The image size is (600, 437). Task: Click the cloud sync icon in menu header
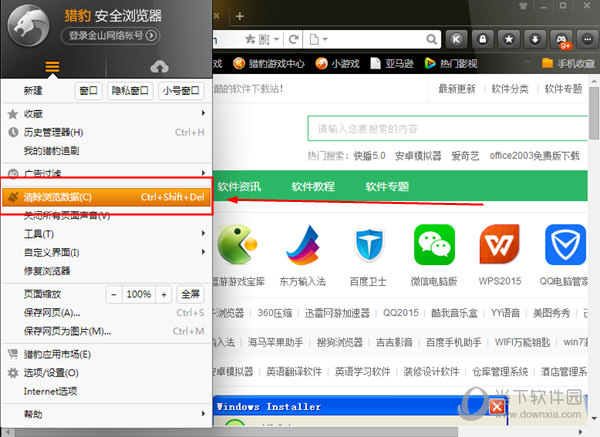point(159,66)
